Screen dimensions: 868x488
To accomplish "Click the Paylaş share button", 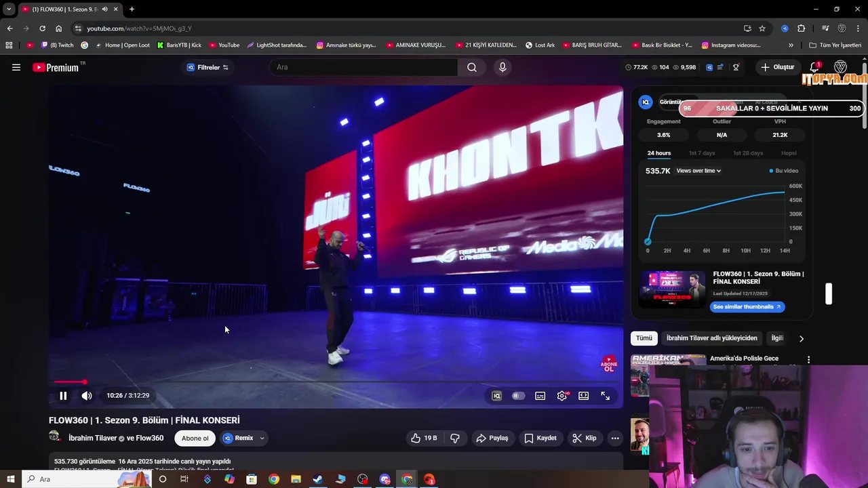I will [x=492, y=438].
